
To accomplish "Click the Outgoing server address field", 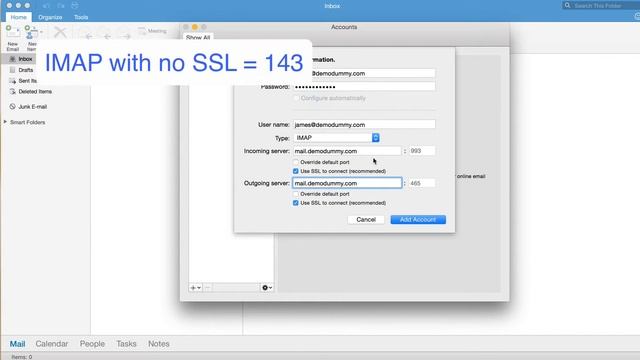I will 347,183.
